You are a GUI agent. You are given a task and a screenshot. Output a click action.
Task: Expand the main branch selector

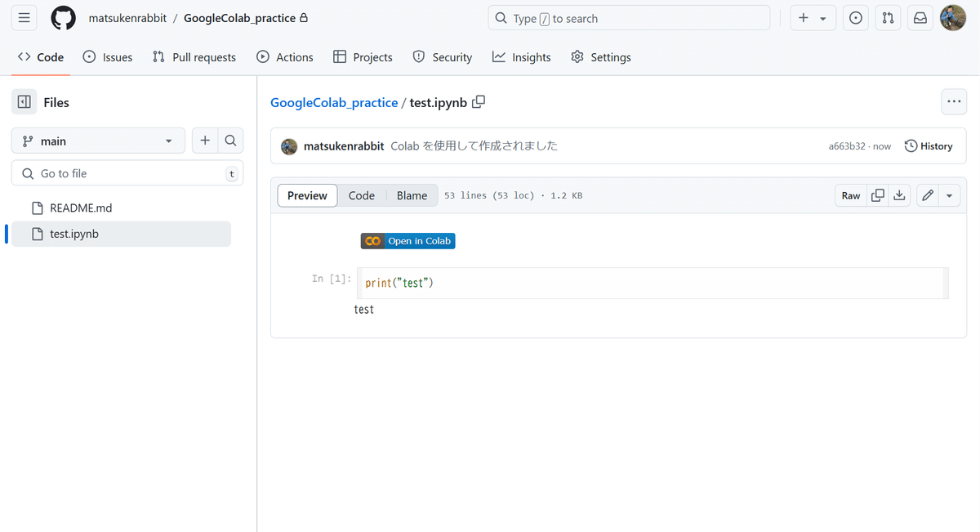[x=98, y=140]
